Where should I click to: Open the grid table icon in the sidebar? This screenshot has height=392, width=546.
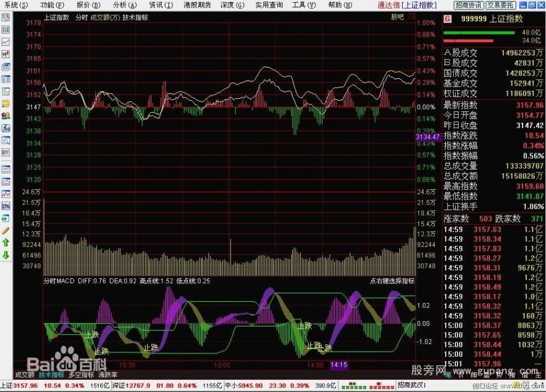point(6,30)
